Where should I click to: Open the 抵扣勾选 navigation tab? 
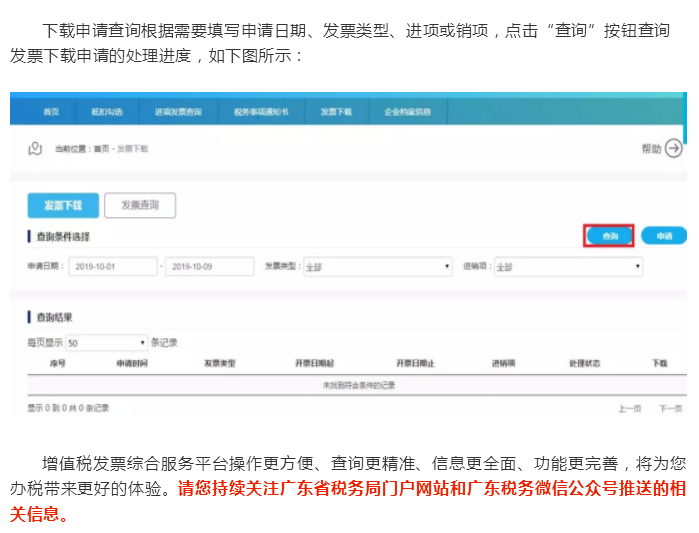coord(105,112)
